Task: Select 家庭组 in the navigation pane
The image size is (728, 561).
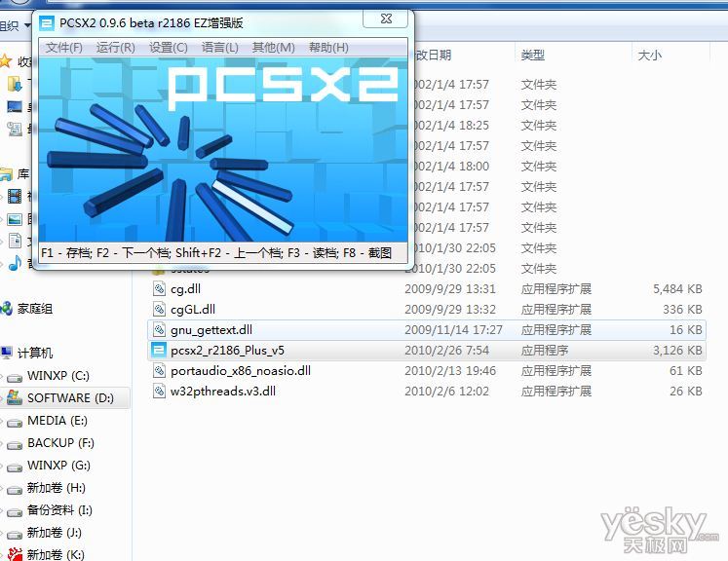Action: (x=34, y=309)
